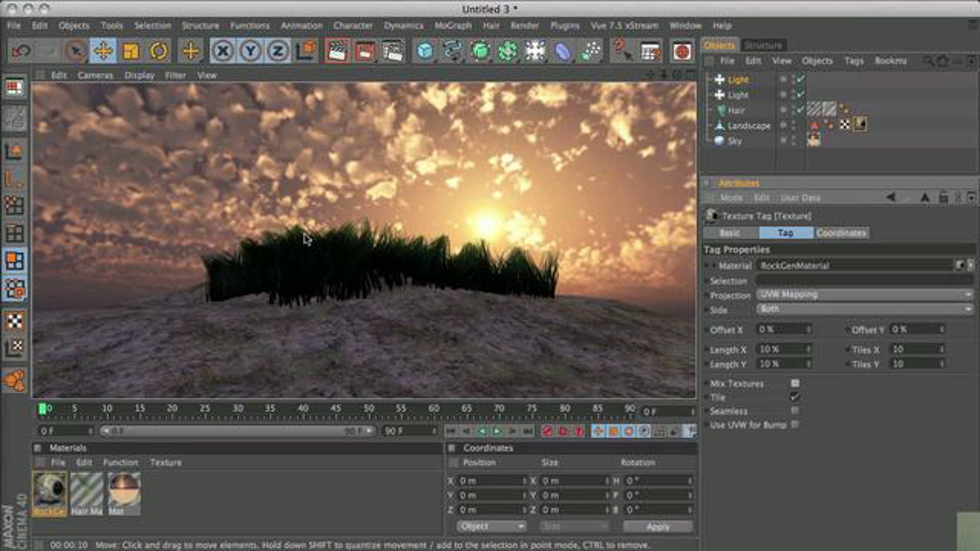Toggle the Landscape object's visibility dots
Viewport: 980px width, 551px height.
[793, 125]
